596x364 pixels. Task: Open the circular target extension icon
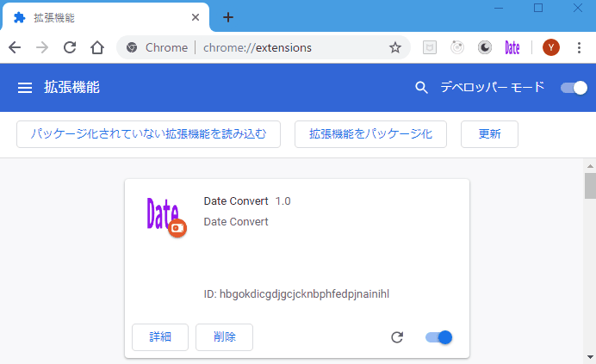[x=457, y=47]
